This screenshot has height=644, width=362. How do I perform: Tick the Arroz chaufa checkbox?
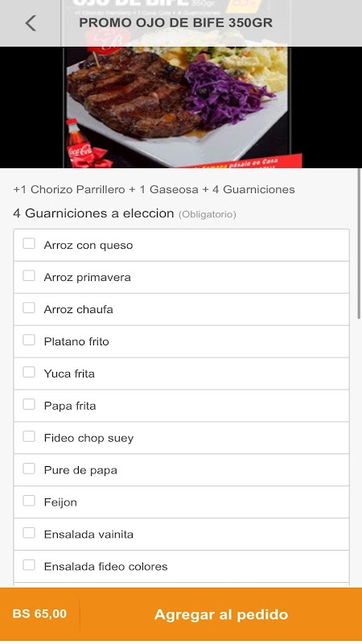pyautogui.click(x=29, y=308)
